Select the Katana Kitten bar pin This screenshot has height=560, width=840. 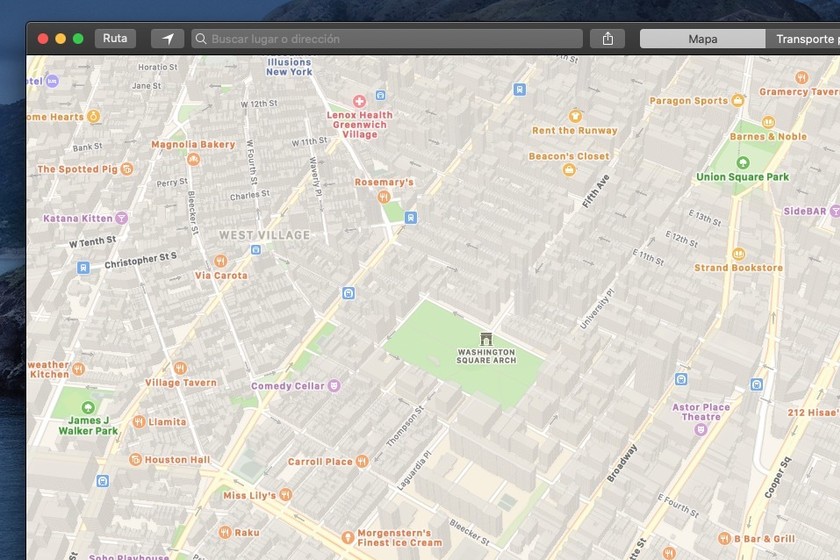click(121, 218)
